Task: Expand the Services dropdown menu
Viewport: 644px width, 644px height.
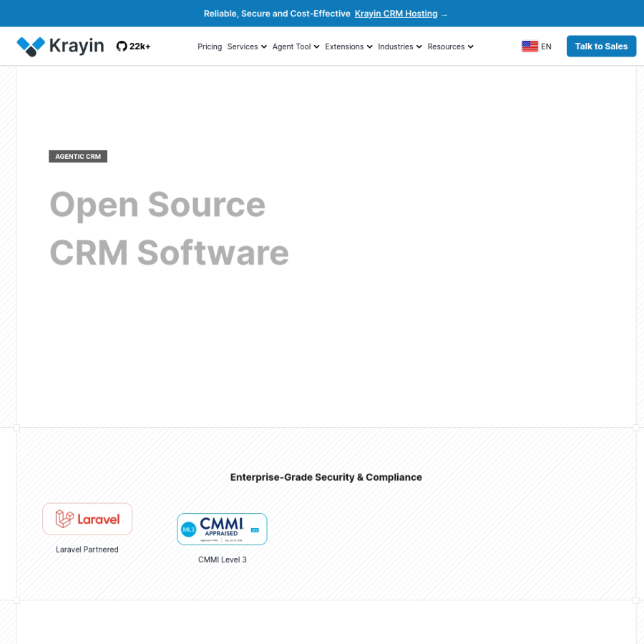Action: click(x=247, y=47)
